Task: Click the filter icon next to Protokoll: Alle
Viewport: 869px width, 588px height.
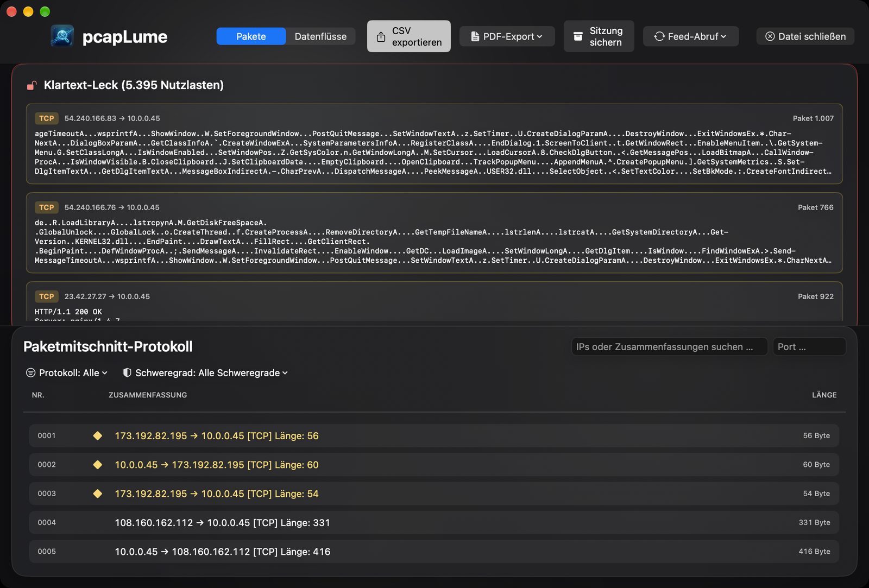Action: coord(31,373)
